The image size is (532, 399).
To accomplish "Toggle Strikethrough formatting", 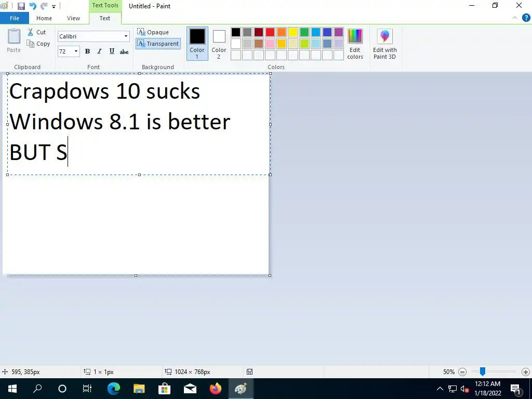I will [x=124, y=51].
